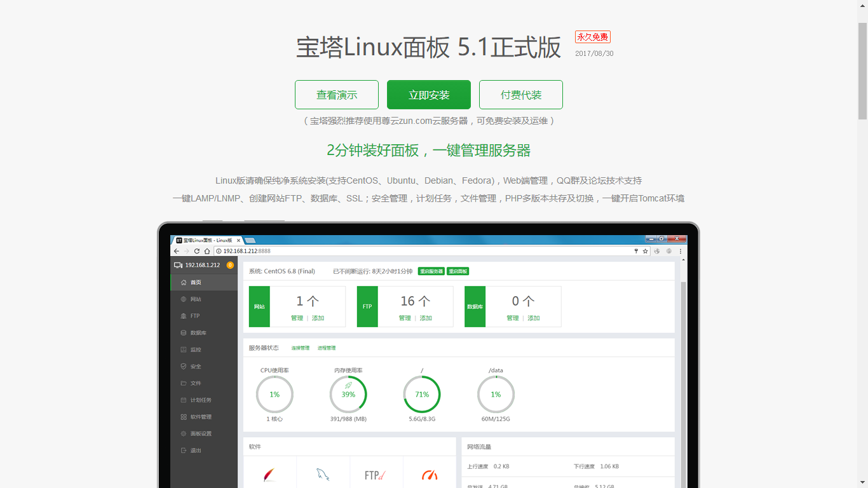868x488 pixels.
Task: Click the home icon in the demo browser
Action: 207,251
